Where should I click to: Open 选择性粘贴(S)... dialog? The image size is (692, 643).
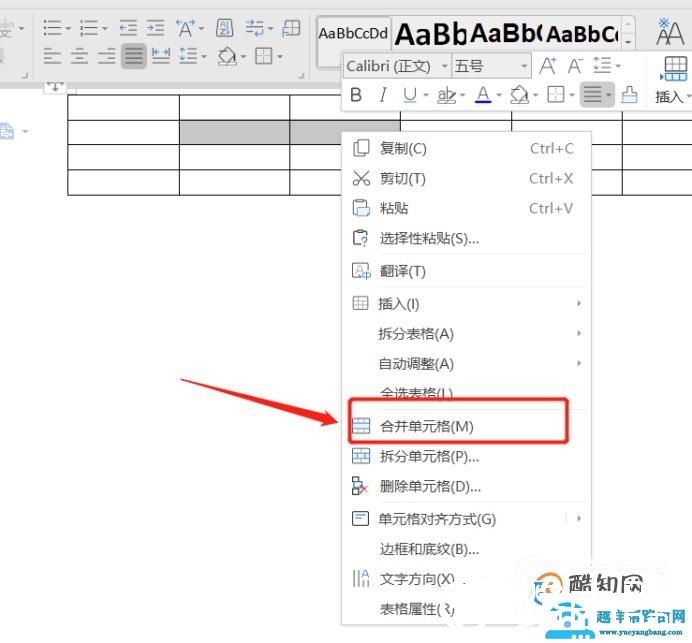pos(466,239)
